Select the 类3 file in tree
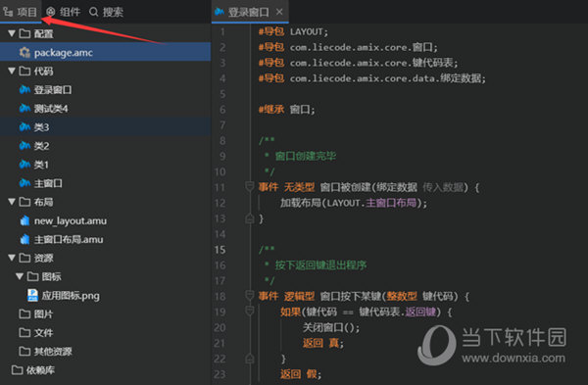Viewport: 588px width, 385px height. [x=106, y=127]
